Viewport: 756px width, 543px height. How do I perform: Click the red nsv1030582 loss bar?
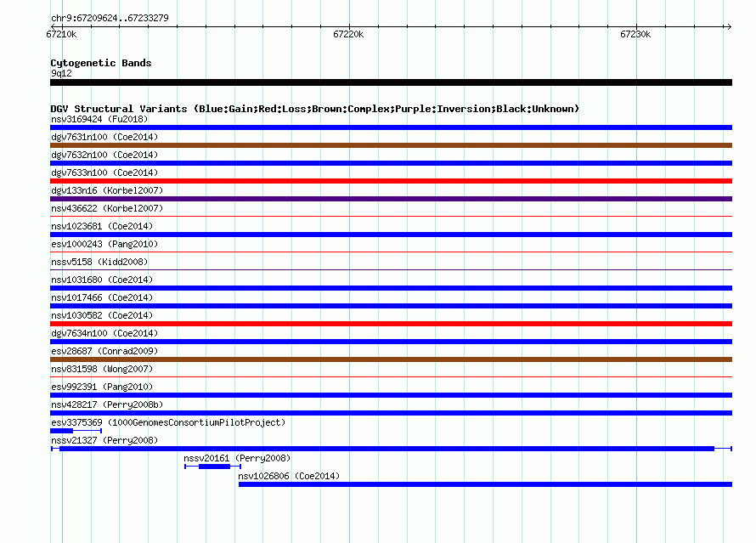(x=391, y=324)
